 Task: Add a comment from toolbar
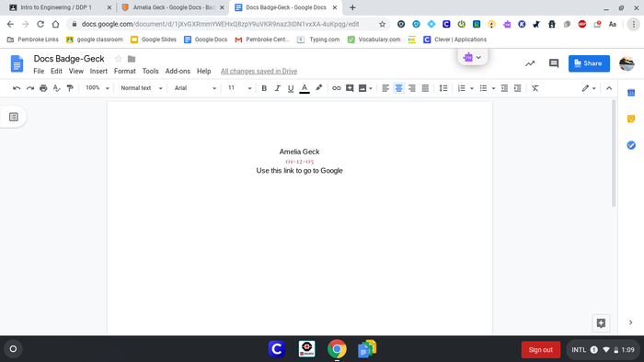click(350, 88)
